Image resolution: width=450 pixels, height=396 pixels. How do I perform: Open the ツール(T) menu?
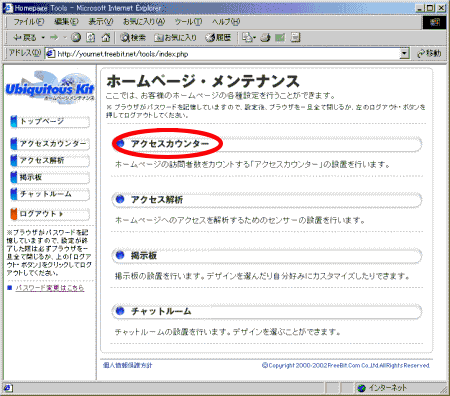188,22
